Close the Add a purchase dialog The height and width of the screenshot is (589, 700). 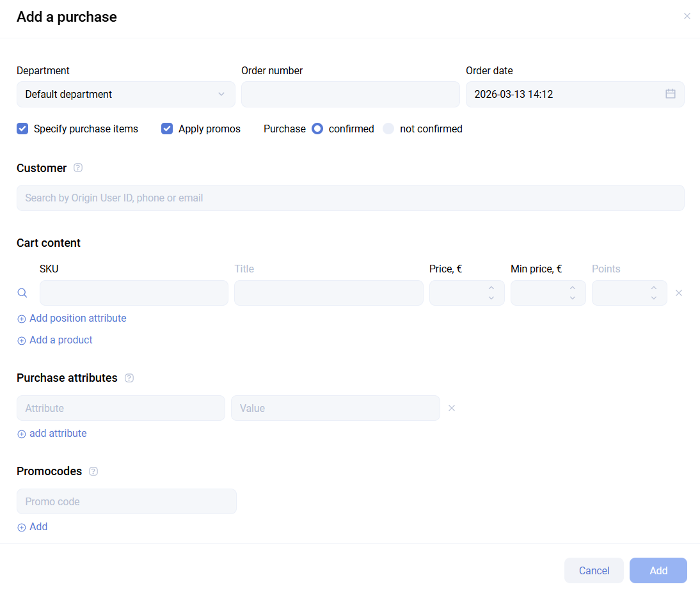(x=687, y=16)
